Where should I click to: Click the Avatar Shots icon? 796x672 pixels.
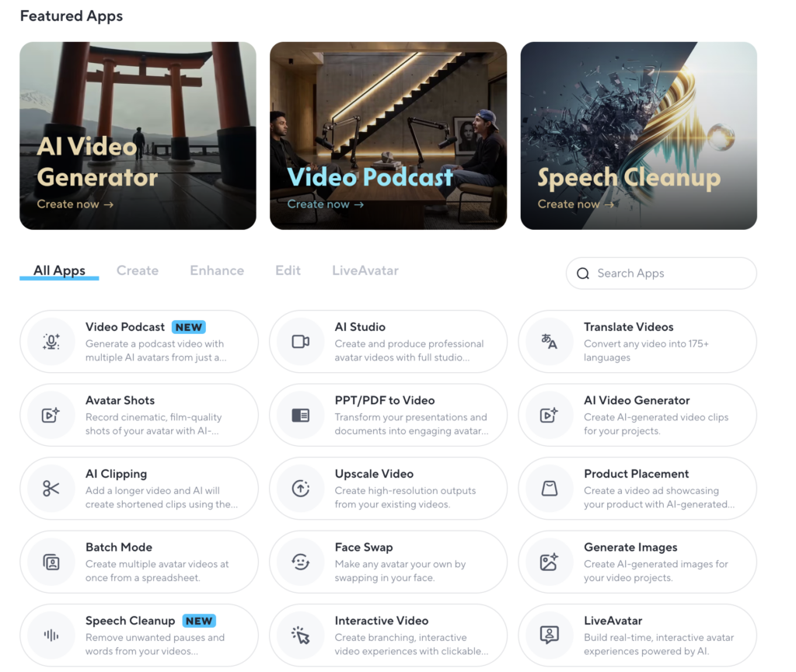[x=51, y=415]
